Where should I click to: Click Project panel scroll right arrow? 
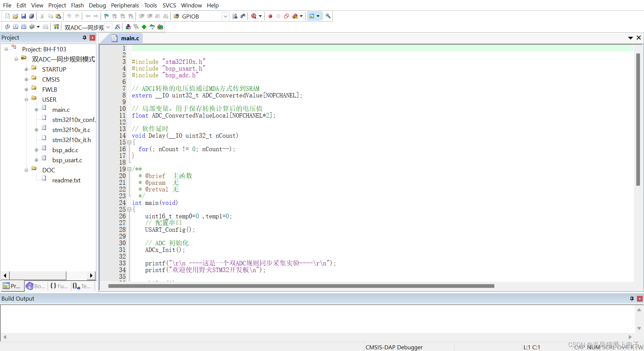click(91, 276)
